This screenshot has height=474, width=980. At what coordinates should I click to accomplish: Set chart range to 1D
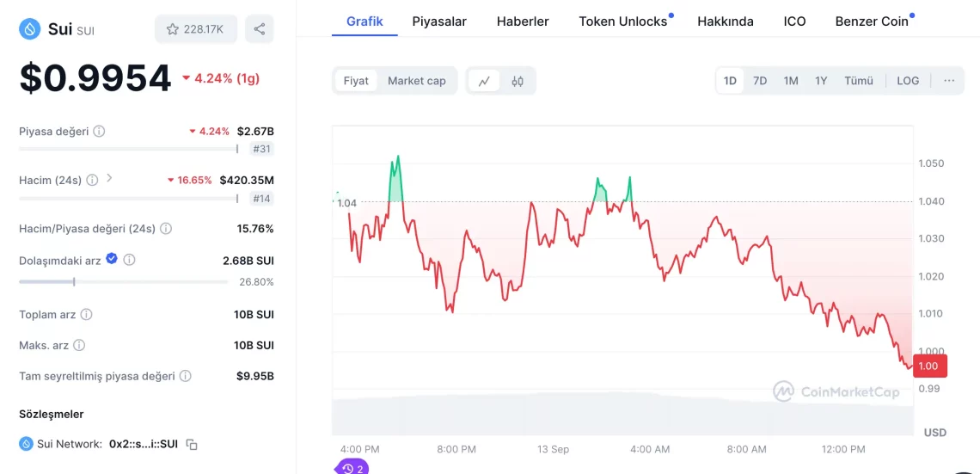(x=730, y=81)
